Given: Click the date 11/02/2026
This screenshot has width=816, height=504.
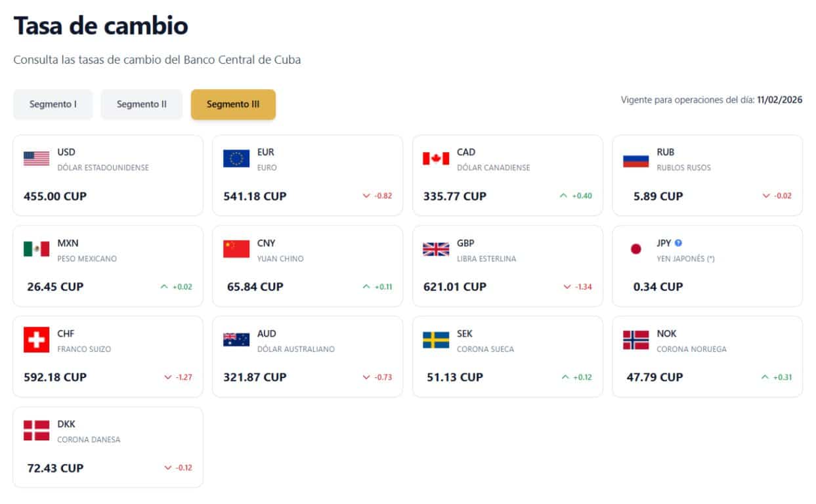Looking at the screenshot, I should [779, 100].
